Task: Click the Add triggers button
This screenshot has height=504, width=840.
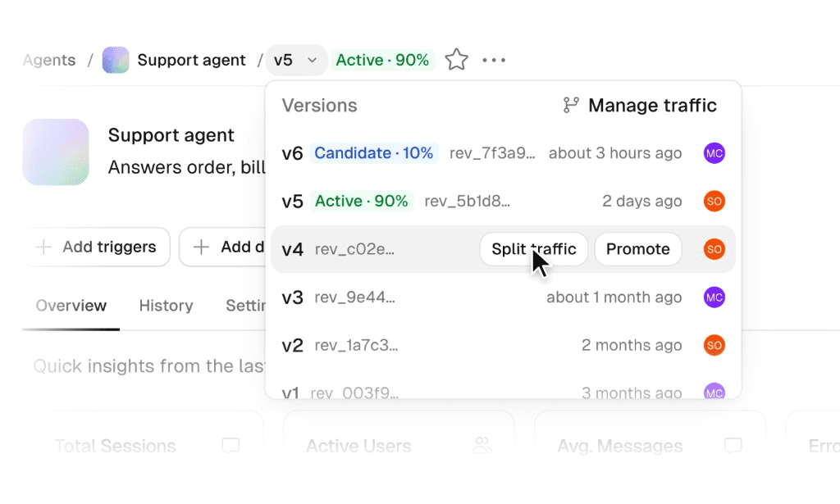Action: (x=96, y=247)
